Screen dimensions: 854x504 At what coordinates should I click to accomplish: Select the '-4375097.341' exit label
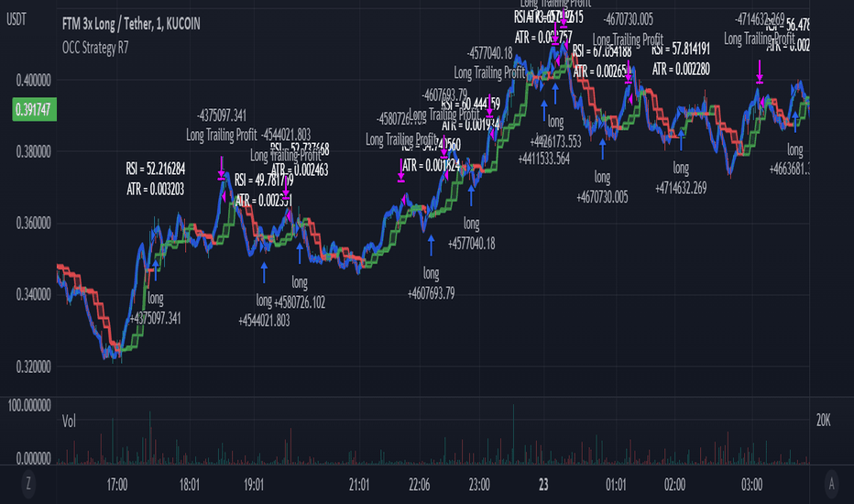click(222, 115)
